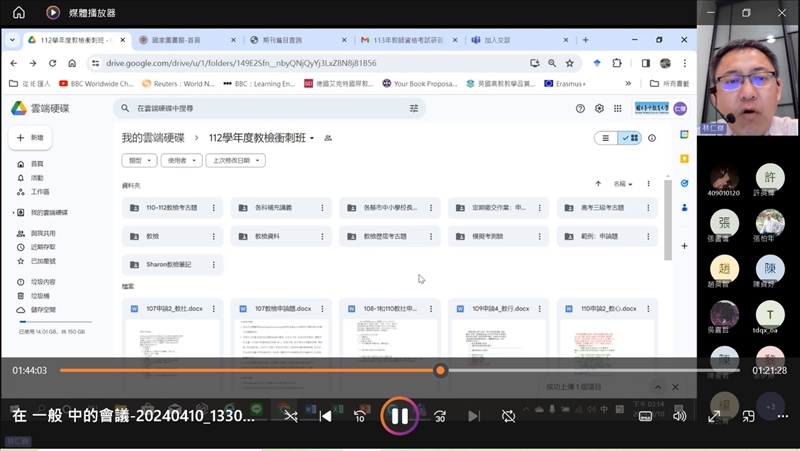
Task: Go to previous track
Action: tap(325, 416)
